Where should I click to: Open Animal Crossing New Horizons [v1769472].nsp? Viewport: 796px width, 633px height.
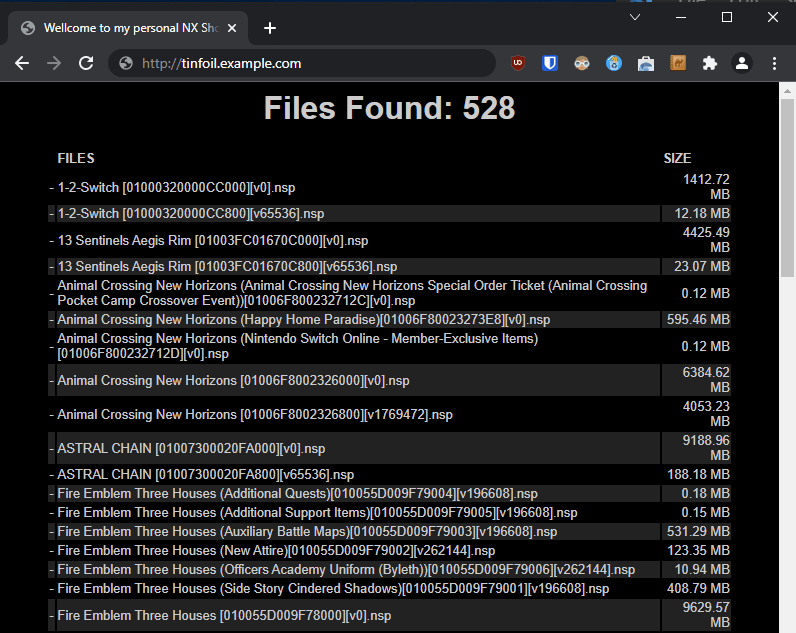coord(255,414)
